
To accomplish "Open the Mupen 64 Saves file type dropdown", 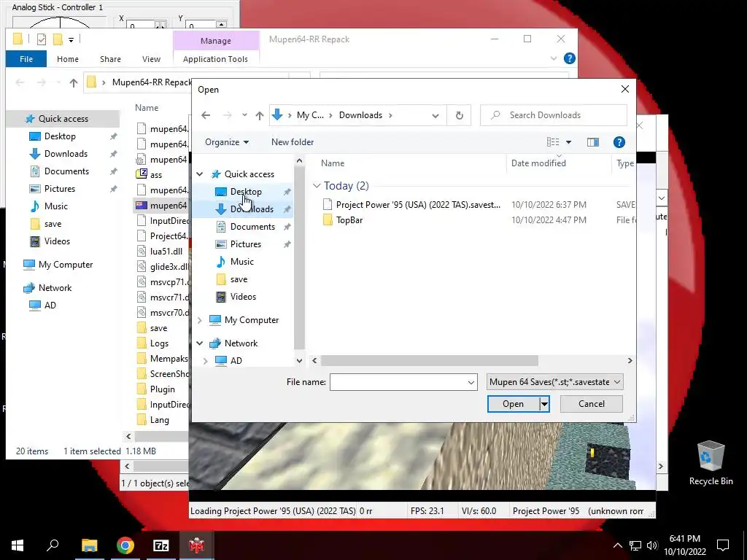I will [x=554, y=382].
